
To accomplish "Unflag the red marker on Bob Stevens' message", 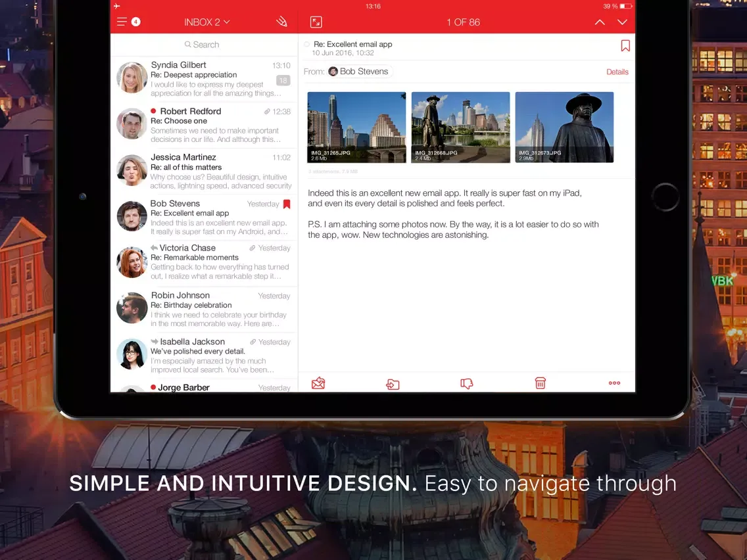I will [x=287, y=204].
